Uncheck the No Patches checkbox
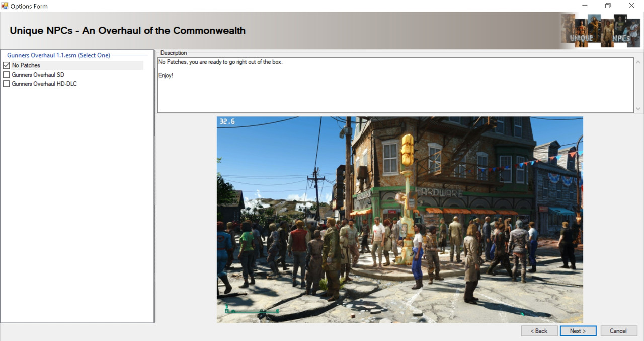Screen dimensions: 644x341 [x=7, y=65]
